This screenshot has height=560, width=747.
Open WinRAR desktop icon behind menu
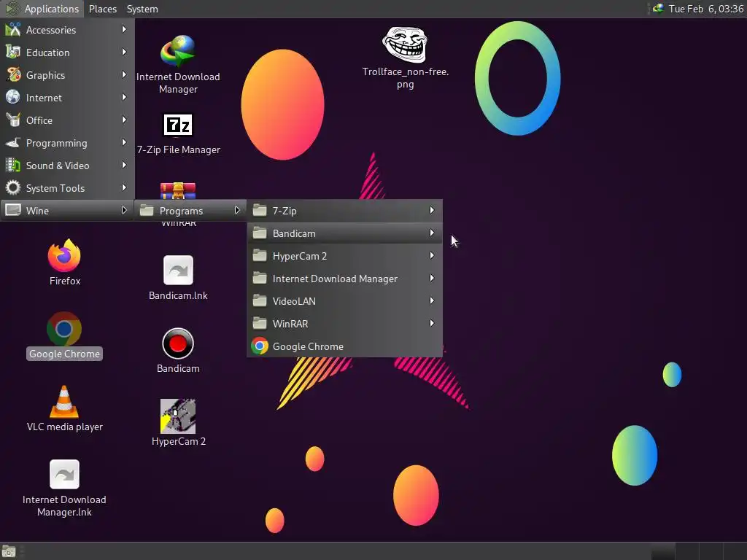tap(178, 190)
